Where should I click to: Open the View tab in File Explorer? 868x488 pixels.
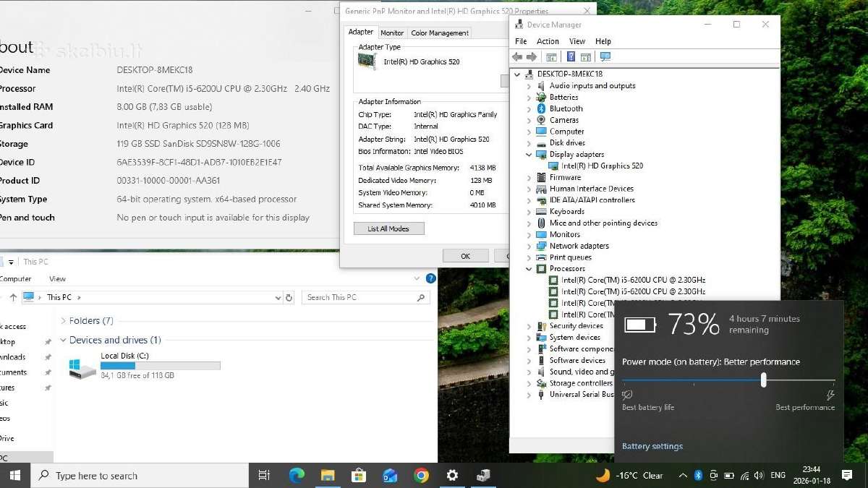(58, 279)
